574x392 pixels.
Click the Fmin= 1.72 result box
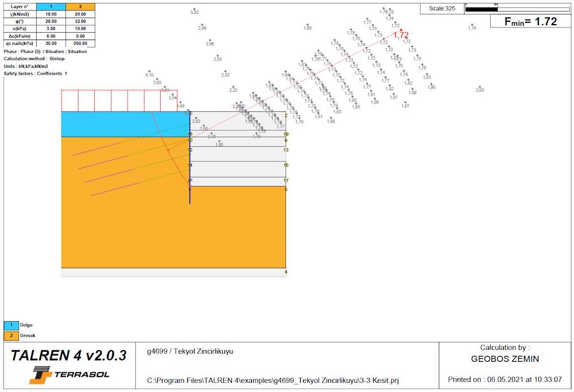point(530,21)
